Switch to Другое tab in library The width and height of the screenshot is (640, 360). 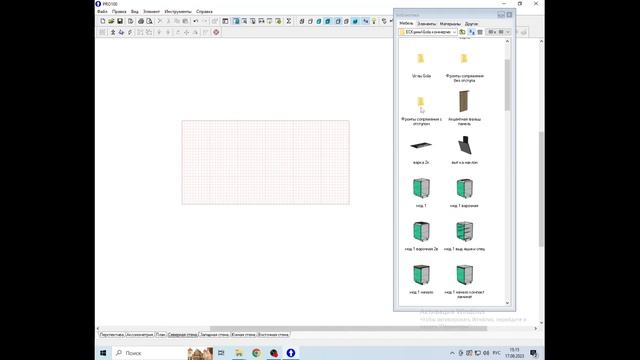pyautogui.click(x=471, y=24)
